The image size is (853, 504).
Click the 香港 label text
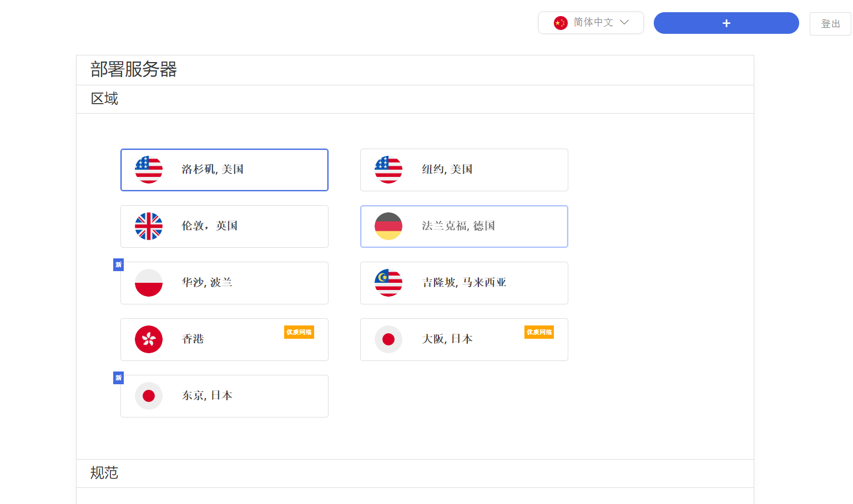193,339
